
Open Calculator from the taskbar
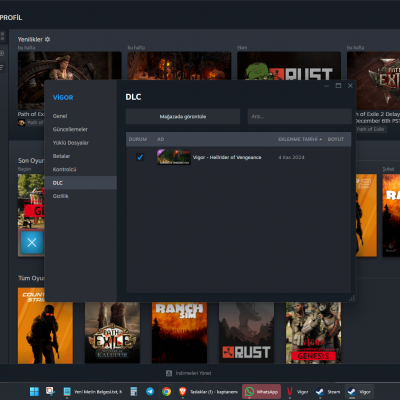click(134, 392)
